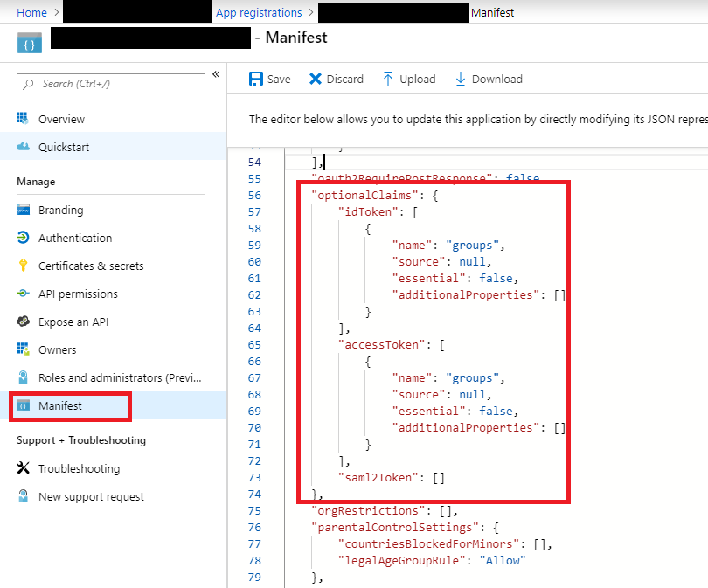Open New support request
This screenshot has width=708, height=588.
coord(91,496)
